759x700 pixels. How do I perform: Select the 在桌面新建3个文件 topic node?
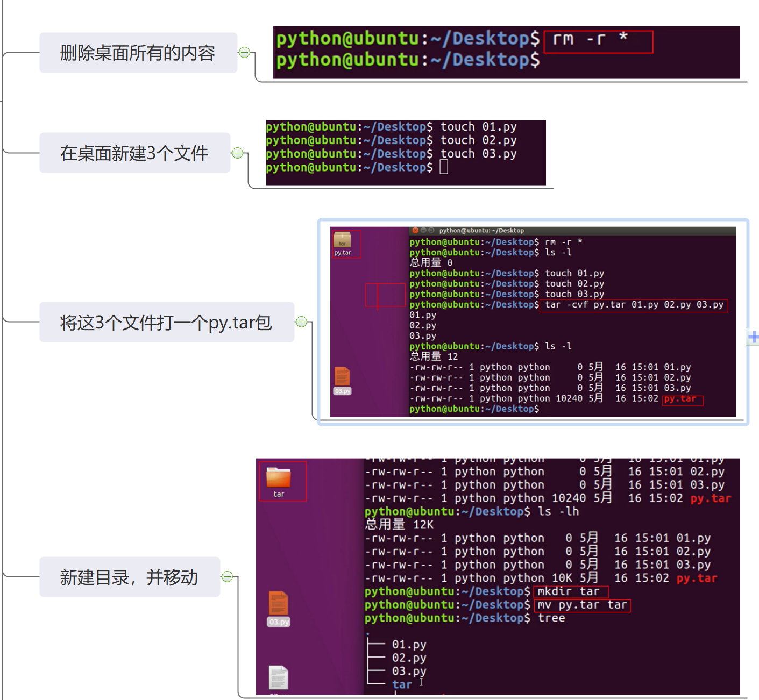coord(134,153)
